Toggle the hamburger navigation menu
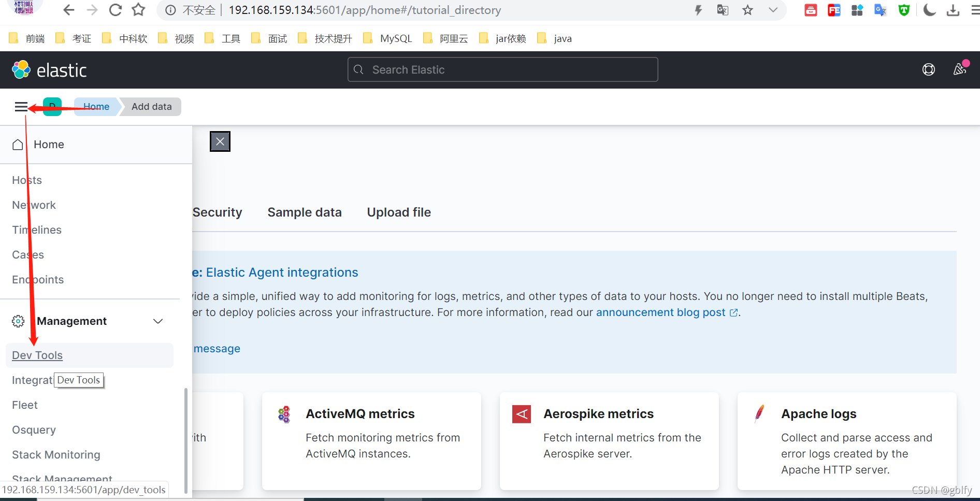The height and width of the screenshot is (501, 980). pos(21,107)
